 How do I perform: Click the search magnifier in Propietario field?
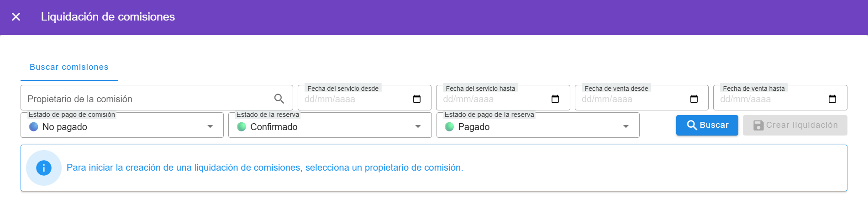(279, 99)
